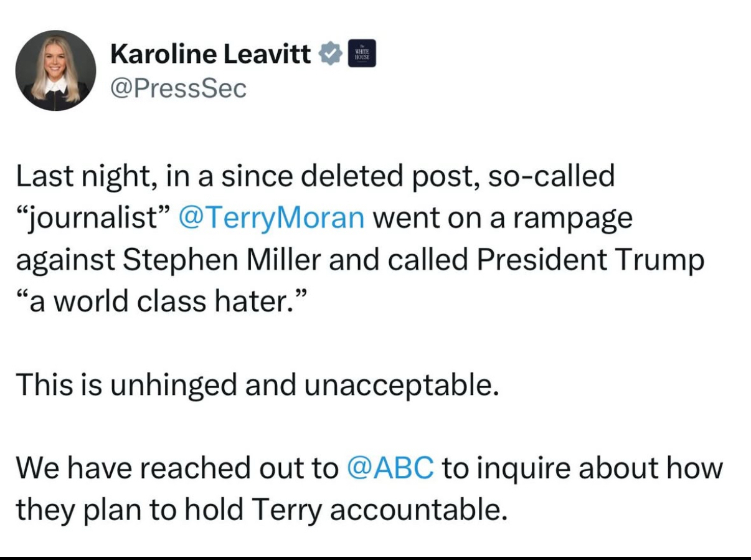Click the words "Terry accountable."
This screenshot has width=751, height=560.
(376, 510)
